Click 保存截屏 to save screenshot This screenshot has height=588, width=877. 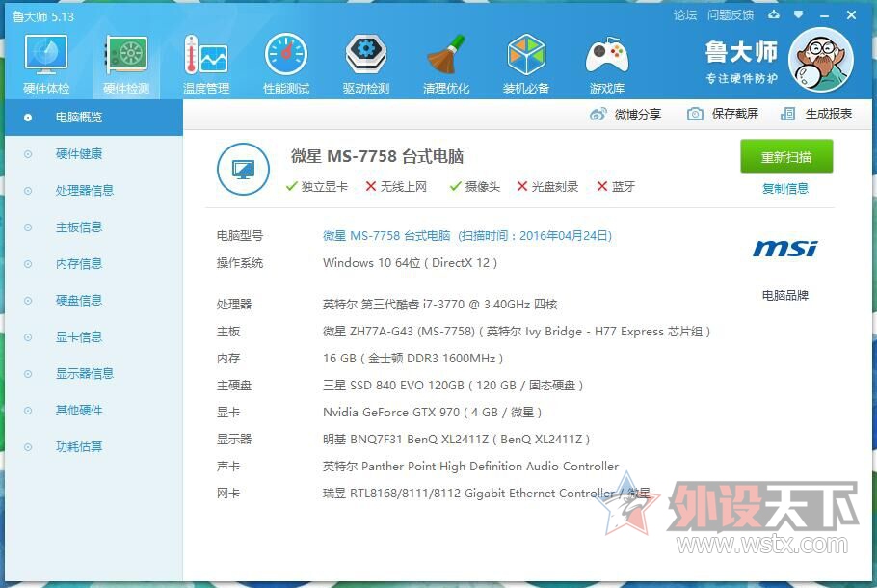pos(723,114)
